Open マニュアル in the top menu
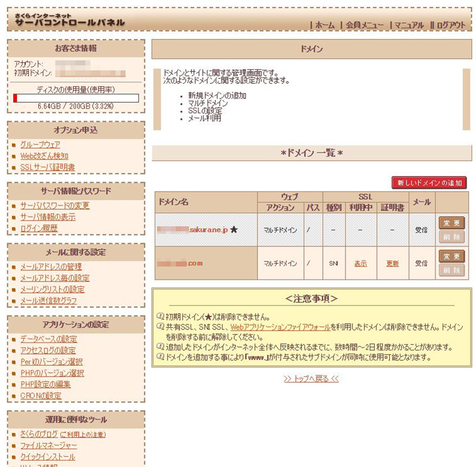This screenshot has width=476, height=467. 409,25
